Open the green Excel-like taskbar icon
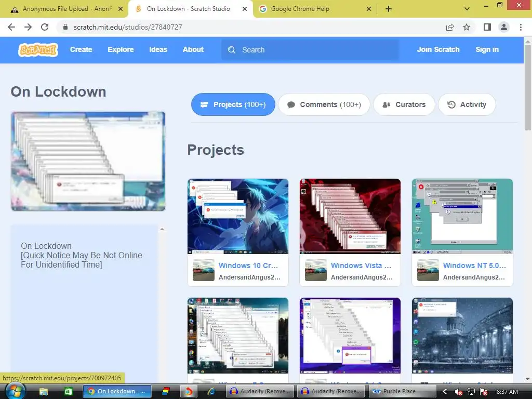The image size is (532, 399). point(68,392)
